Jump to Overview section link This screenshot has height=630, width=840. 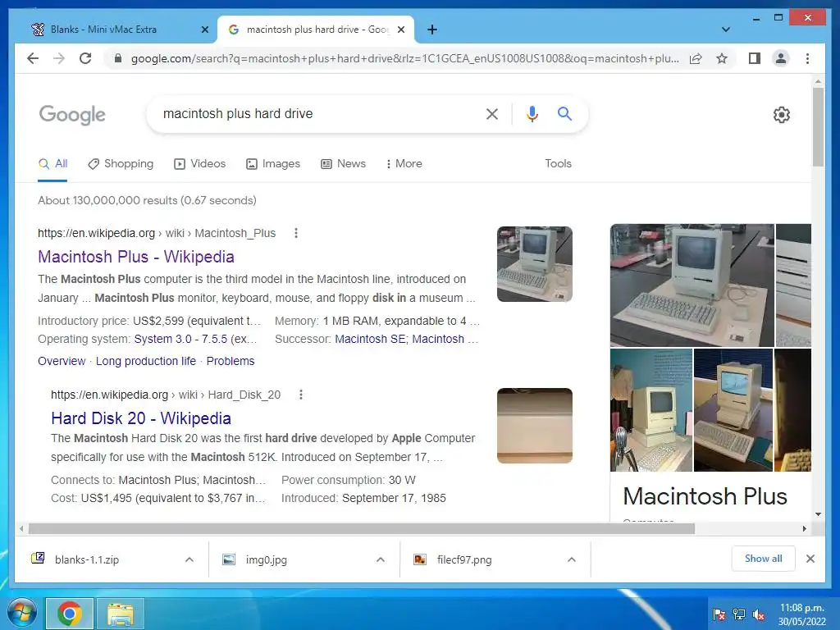click(62, 361)
